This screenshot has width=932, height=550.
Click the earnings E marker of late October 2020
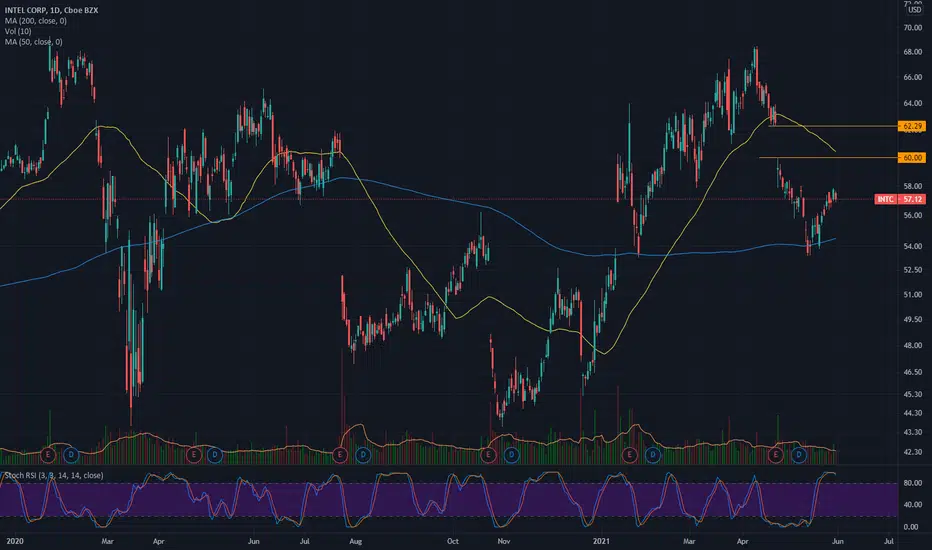[488, 455]
